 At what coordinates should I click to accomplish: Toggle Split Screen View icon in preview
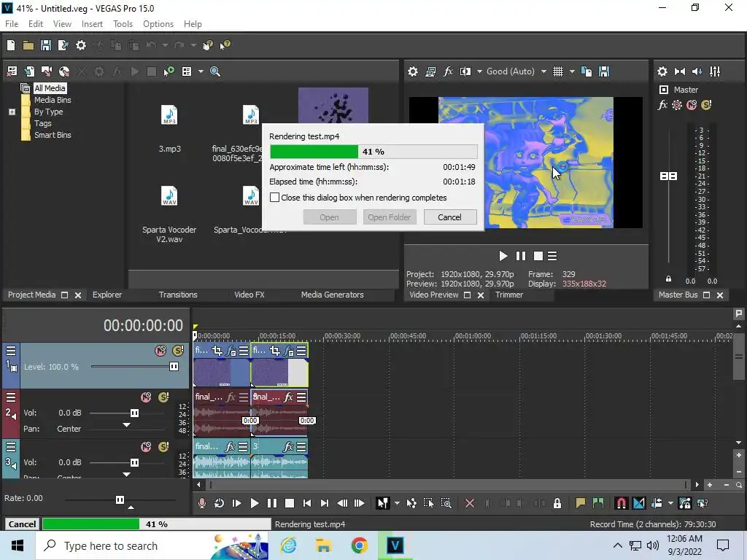click(x=465, y=71)
